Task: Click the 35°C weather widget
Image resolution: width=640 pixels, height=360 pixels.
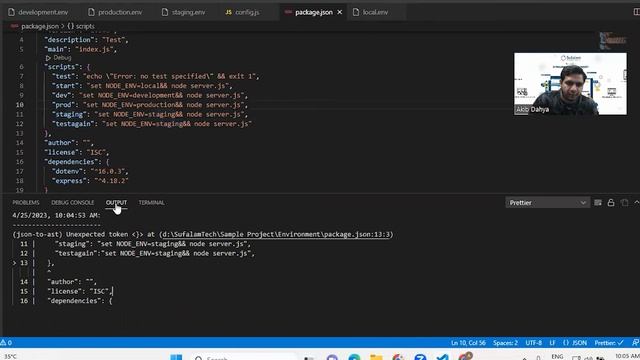Action: click(10, 357)
